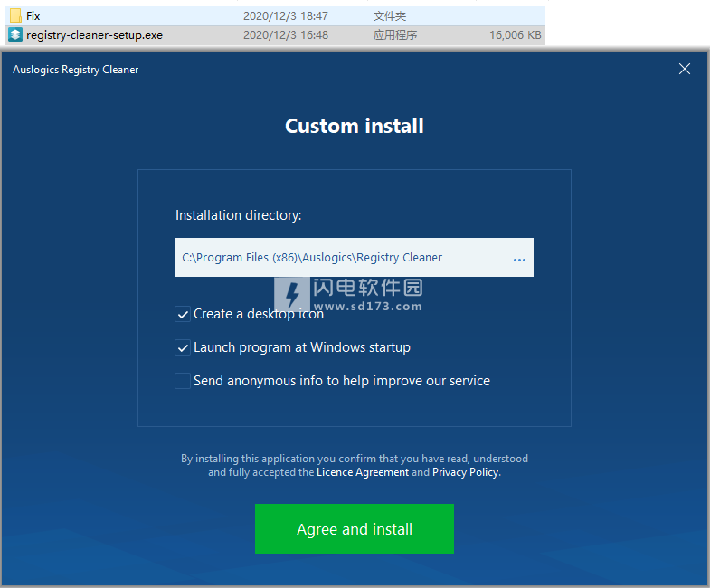Click the Auslogics Registry Cleaner title text
This screenshot has height=588, width=710.
tap(76, 70)
